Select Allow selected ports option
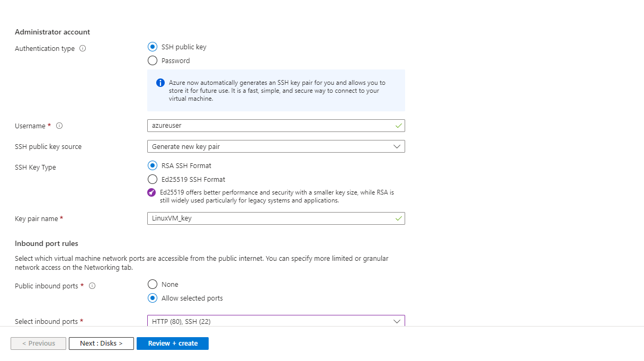Screen dimensions: 644x361 (153, 298)
